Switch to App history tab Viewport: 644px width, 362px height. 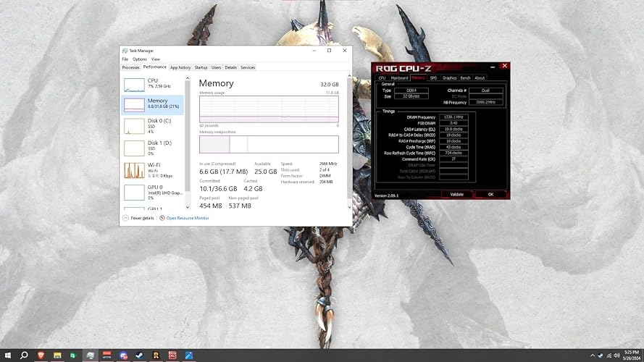point(180,67)
